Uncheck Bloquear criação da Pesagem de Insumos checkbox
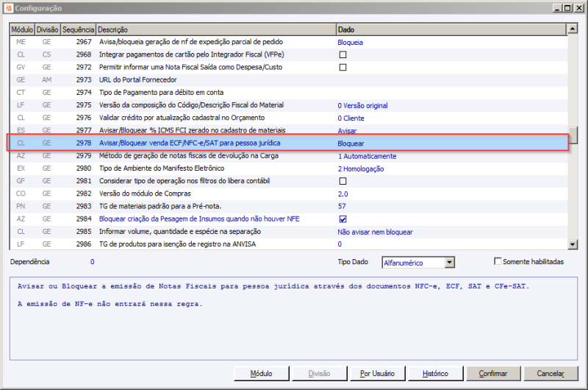The width and height of the screenshot is (588, 390). click(x=343, y=219)
